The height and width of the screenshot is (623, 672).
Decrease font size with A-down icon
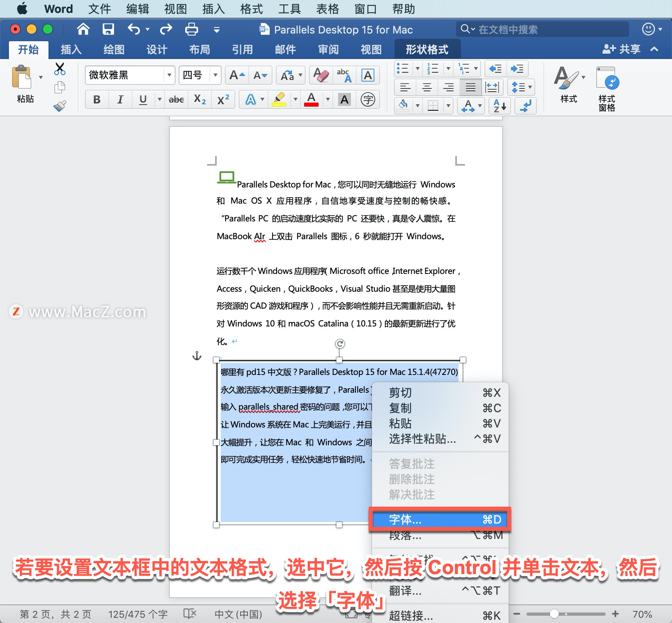tap(260, 75)
